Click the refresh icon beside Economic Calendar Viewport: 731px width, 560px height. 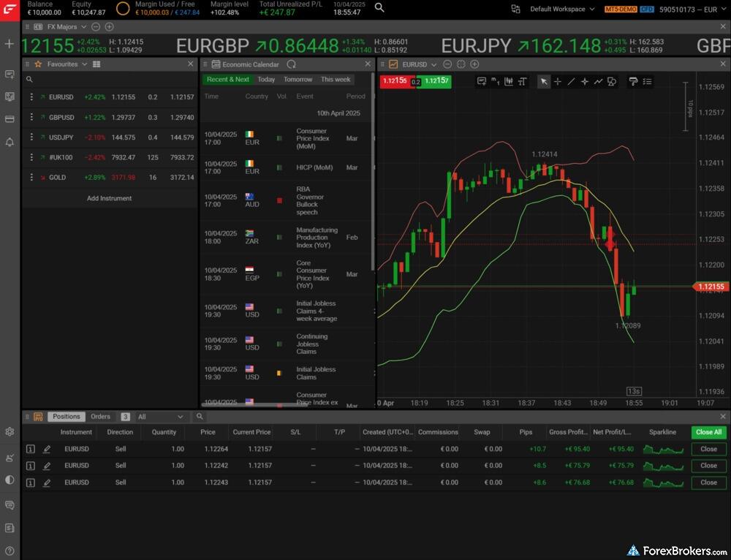pyautogui.click(x=292, y=64)
